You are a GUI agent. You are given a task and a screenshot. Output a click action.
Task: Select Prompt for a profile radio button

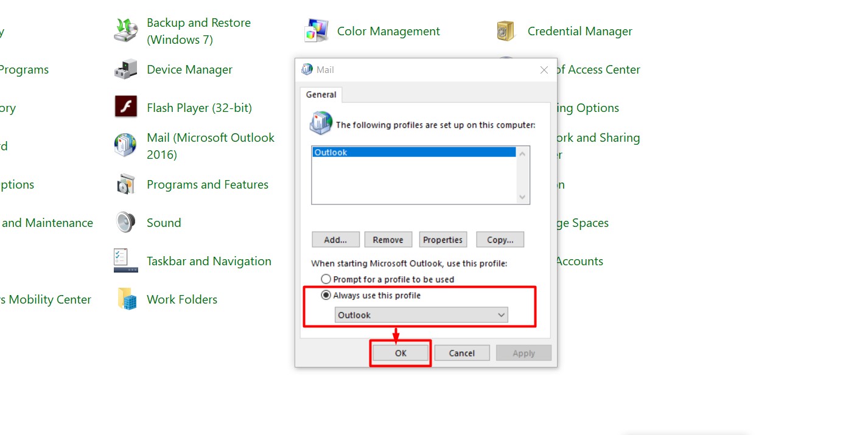point(326,279)
